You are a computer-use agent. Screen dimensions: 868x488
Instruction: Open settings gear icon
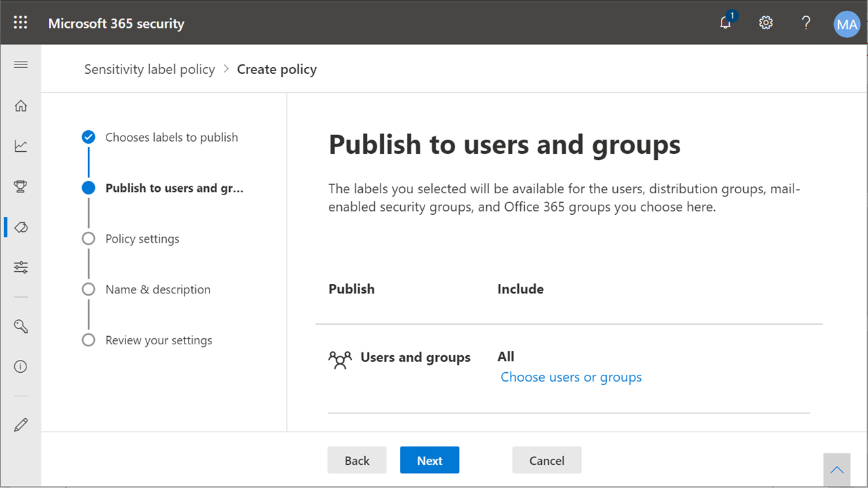coord(766,22)
